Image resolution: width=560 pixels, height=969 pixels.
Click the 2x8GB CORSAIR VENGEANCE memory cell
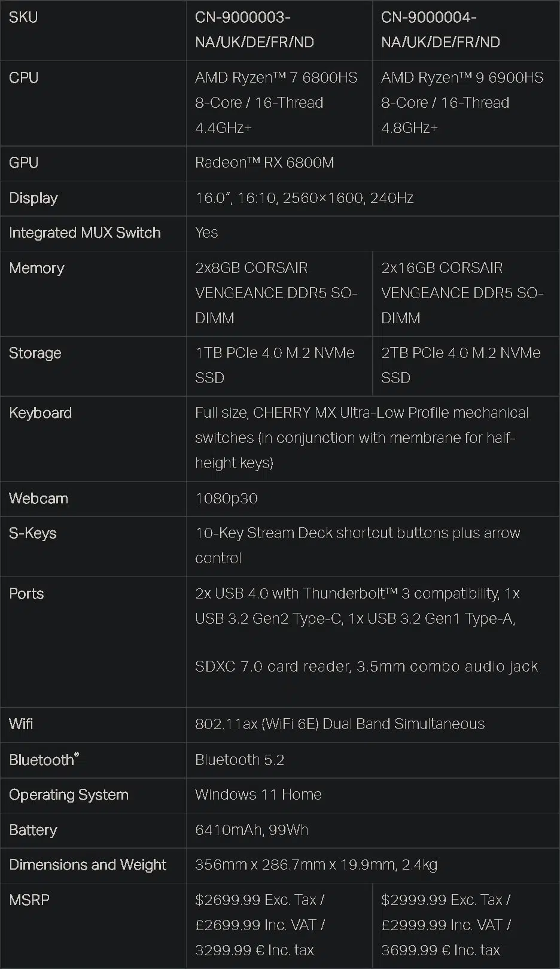click(x=279, y=293)
